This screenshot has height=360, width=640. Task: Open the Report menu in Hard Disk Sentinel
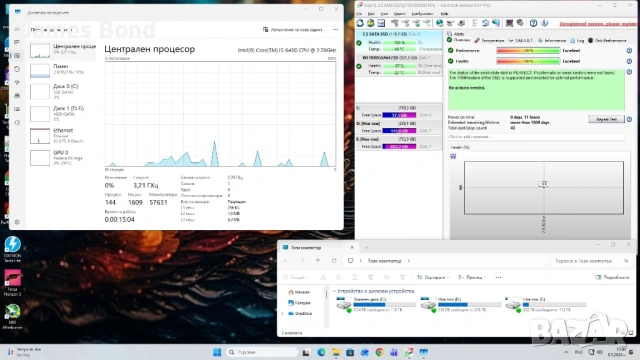click(x=400, y=14)
